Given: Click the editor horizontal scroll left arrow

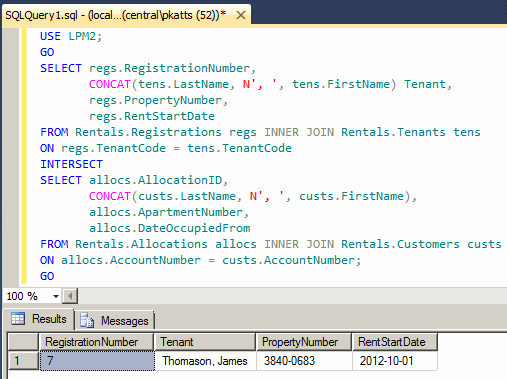Looking at the screenshot, I should pos(70,296).
